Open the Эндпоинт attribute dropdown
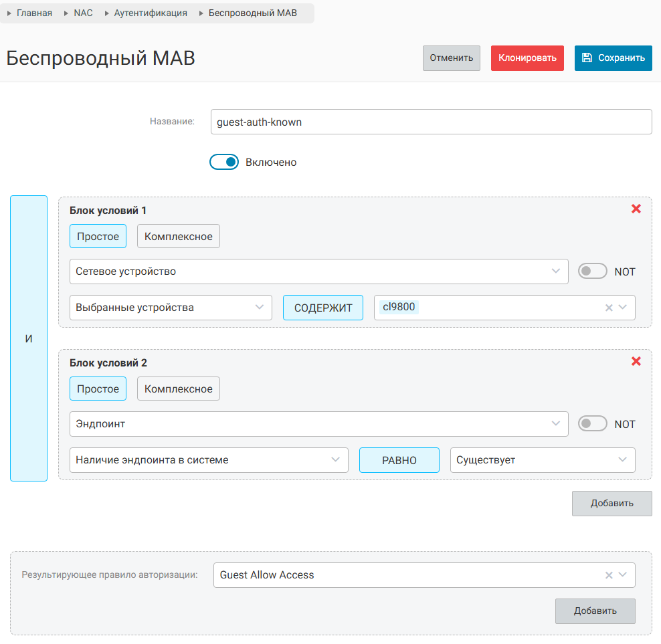This screenshot has width=661, height=644. click(x=318, y=424)
